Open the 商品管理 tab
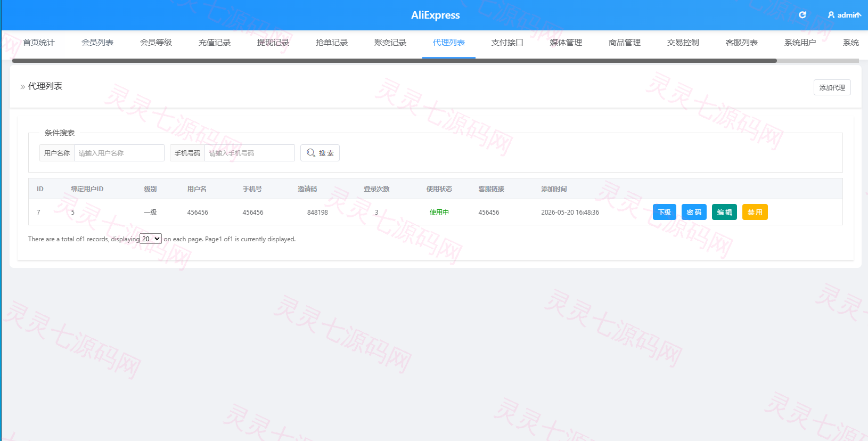868x441 pixels. point(625,43)
